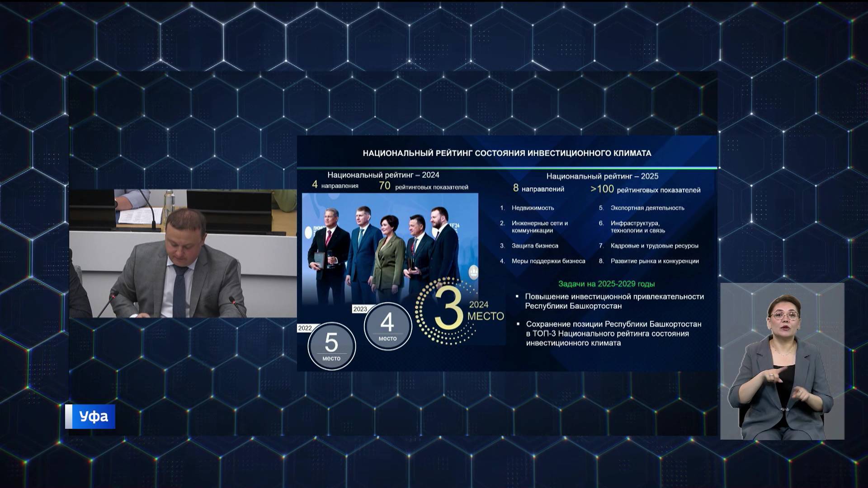This screenshot has height=488, width=868.
Task: Click the 2022 year tag
Action: pyautogui.click(x=305, y=328)
